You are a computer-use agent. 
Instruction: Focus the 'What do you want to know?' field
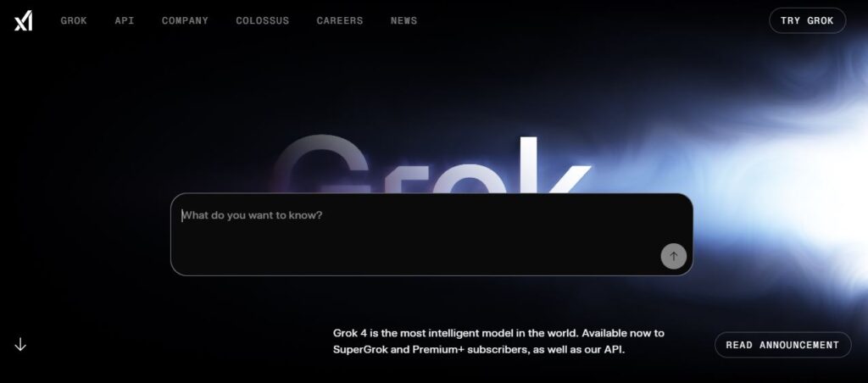pyautogui.click(x=431, y=234)
